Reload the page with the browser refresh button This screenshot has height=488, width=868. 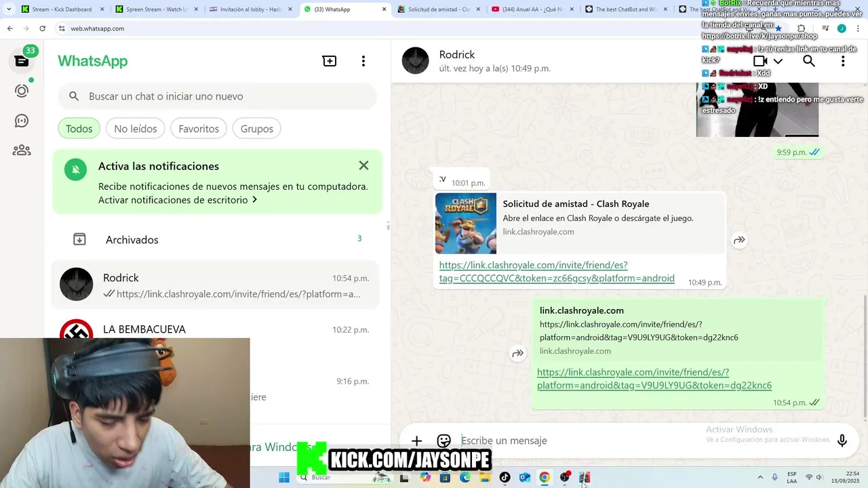coord(42,28)
